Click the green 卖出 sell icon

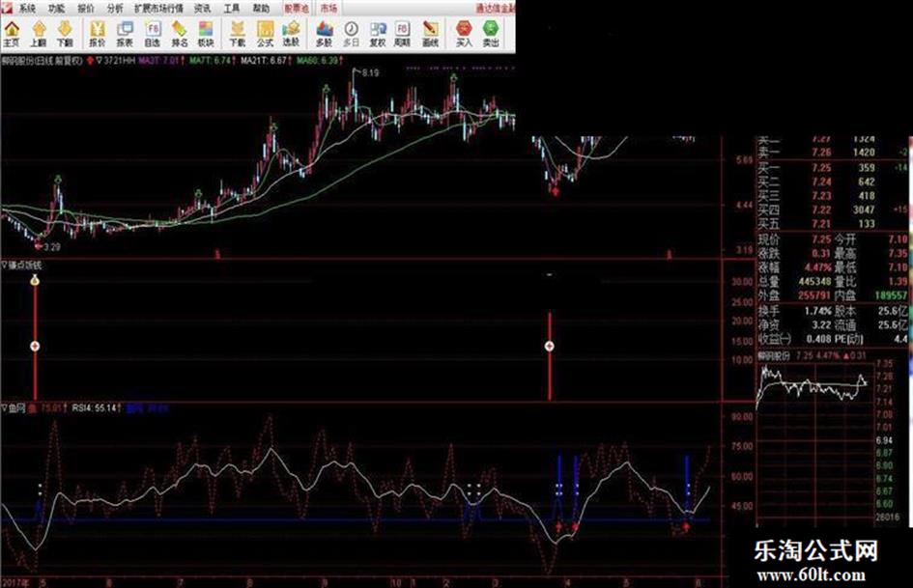click(491, 34)
